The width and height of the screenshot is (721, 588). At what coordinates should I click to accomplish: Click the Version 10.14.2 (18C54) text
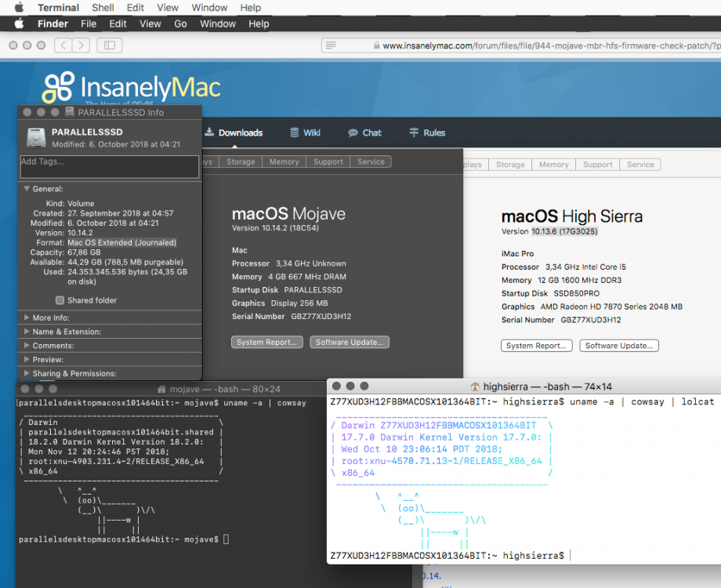(x=275, y=228)
